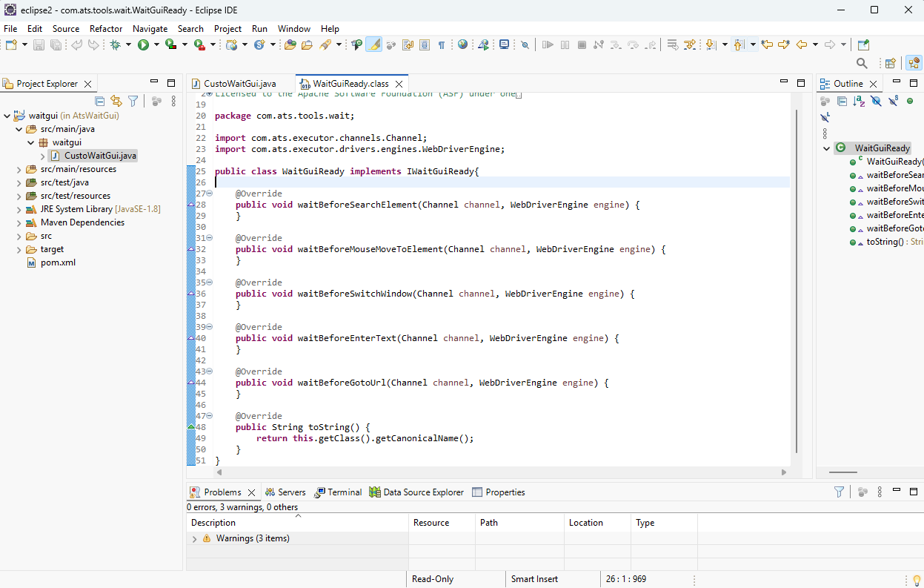
Task: Select the Terminal view tab
Action: (338, 492)
